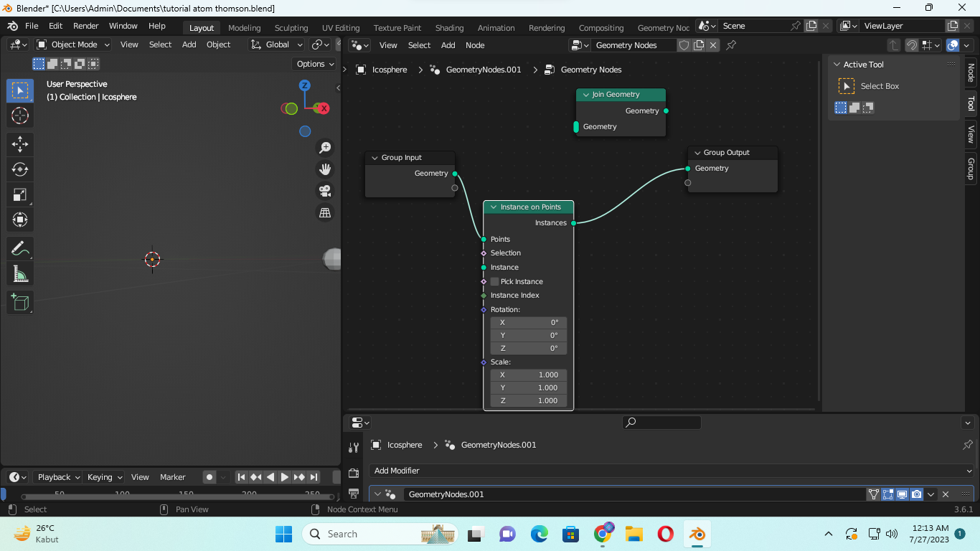Collapse the GeometryNodes.001 modifier panel

[x=377, y=494]
